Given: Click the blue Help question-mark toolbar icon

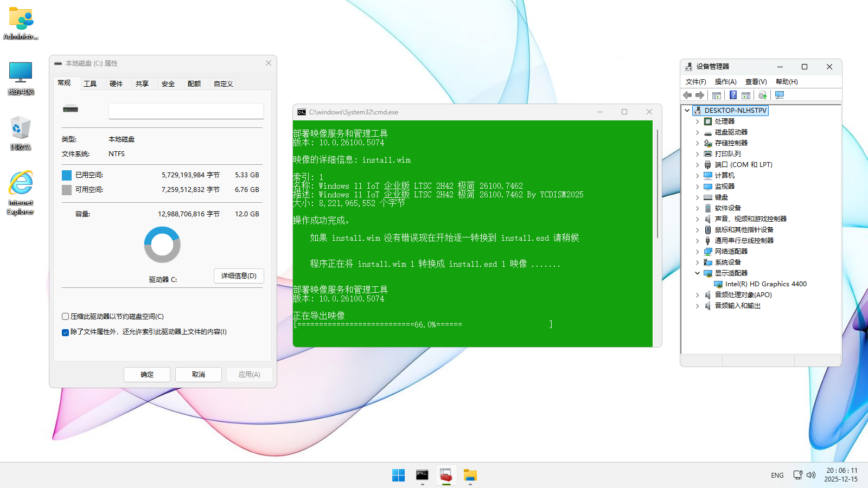Looking at the screenshot, I should pyautogui.click(x=733, y=95).
